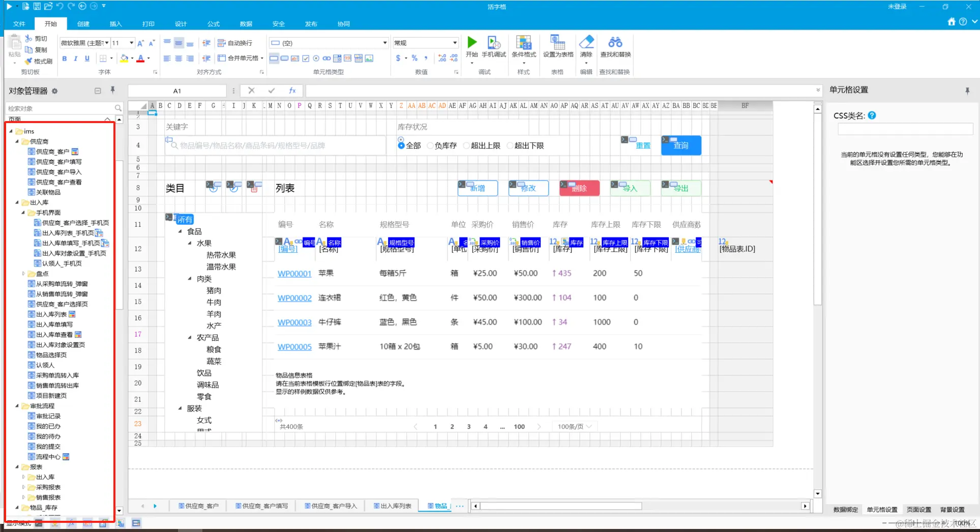Open the 文件 menu
The image size is (980, 532).
coord(19,24)
